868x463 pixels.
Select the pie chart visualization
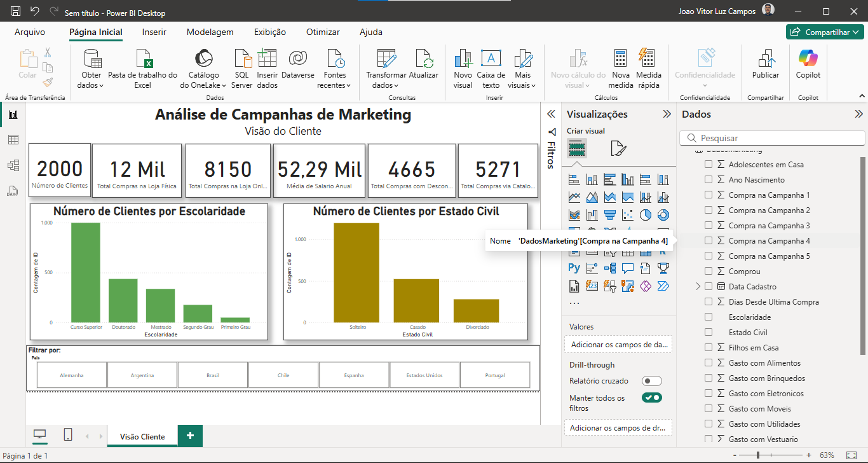[645, 215]
